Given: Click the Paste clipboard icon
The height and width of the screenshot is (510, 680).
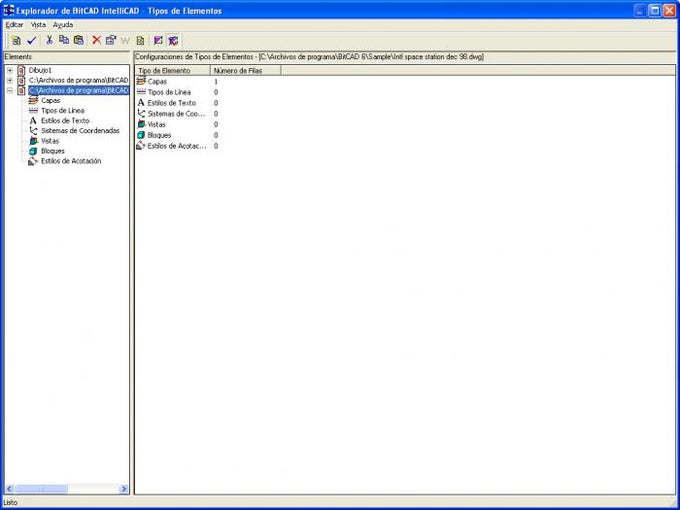Looking at the screenshot, I should click(78, 40).
